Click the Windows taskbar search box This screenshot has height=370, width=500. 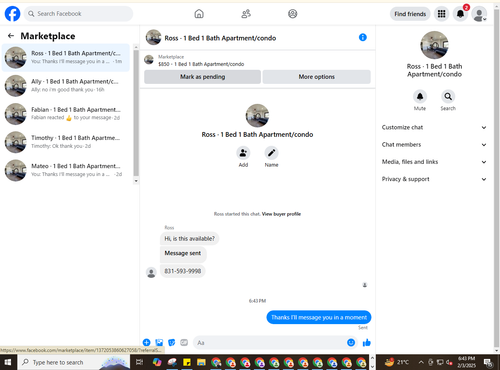point(73,362)
